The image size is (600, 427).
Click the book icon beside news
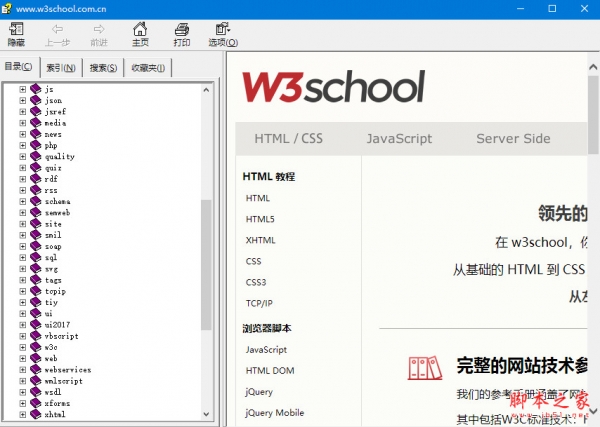click(x=36, y=134)
